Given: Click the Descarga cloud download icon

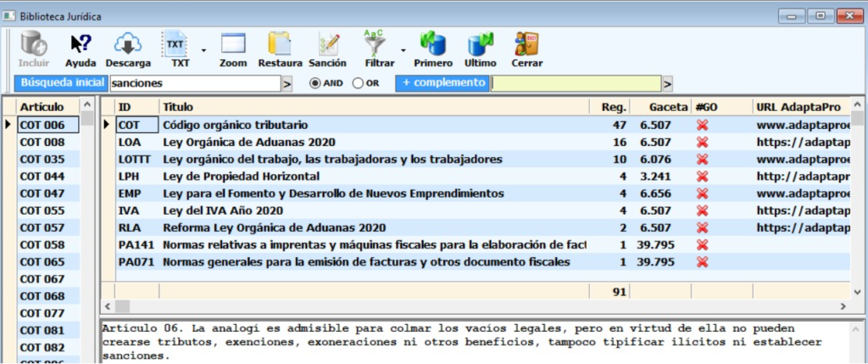Looking at the screenshot, I should pos(128,44).
